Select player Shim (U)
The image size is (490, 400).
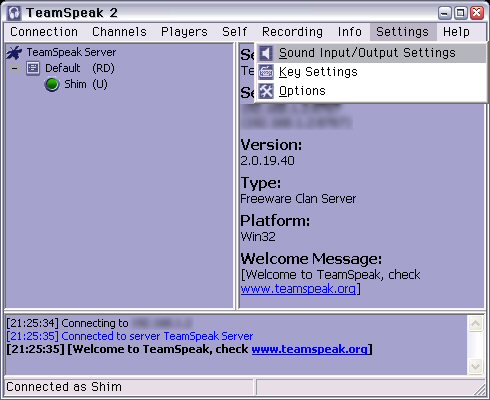pyautogui.click(x=86, y=84)
